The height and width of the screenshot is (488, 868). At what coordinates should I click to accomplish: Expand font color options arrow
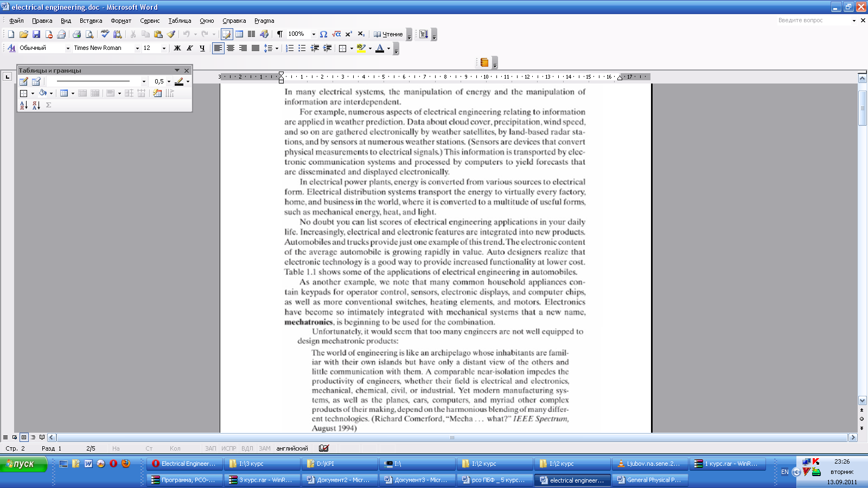pyautogui.click(x=388, y=48)
